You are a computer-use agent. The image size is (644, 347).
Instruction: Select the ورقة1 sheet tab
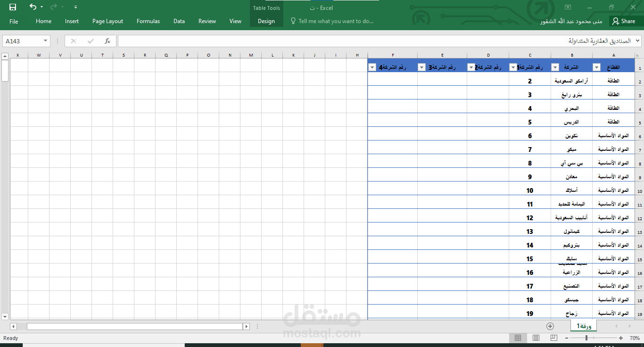click(584, 326)
